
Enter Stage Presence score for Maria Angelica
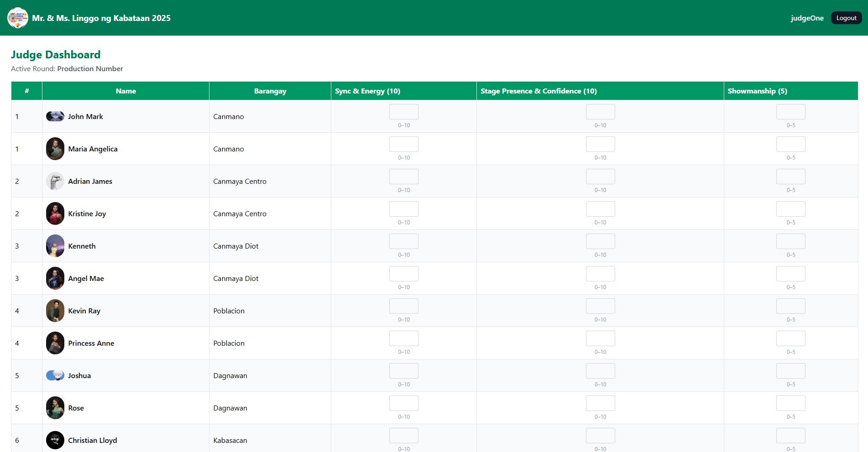tap(600, 144)
